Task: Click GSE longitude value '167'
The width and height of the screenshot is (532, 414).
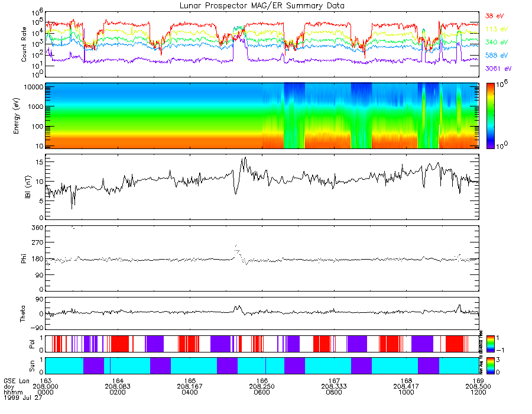Action: [x=334, y=381]
